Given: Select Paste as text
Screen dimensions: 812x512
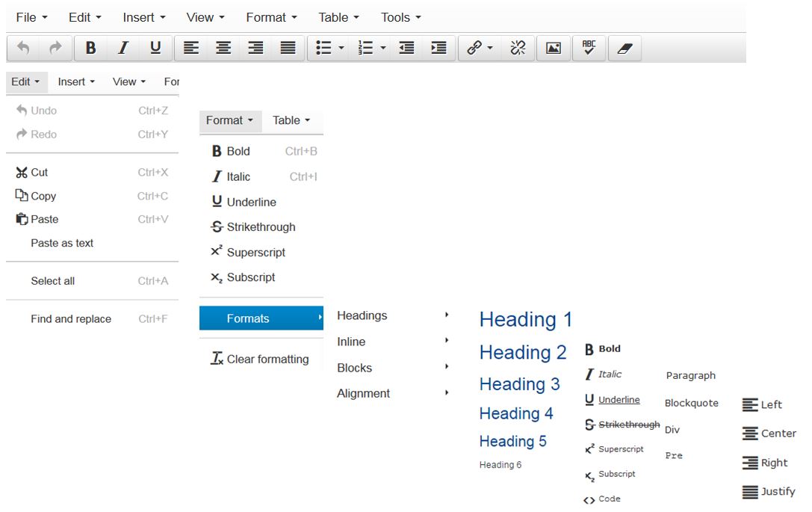Looking at the screenshot, I should (x=92, y=243).
